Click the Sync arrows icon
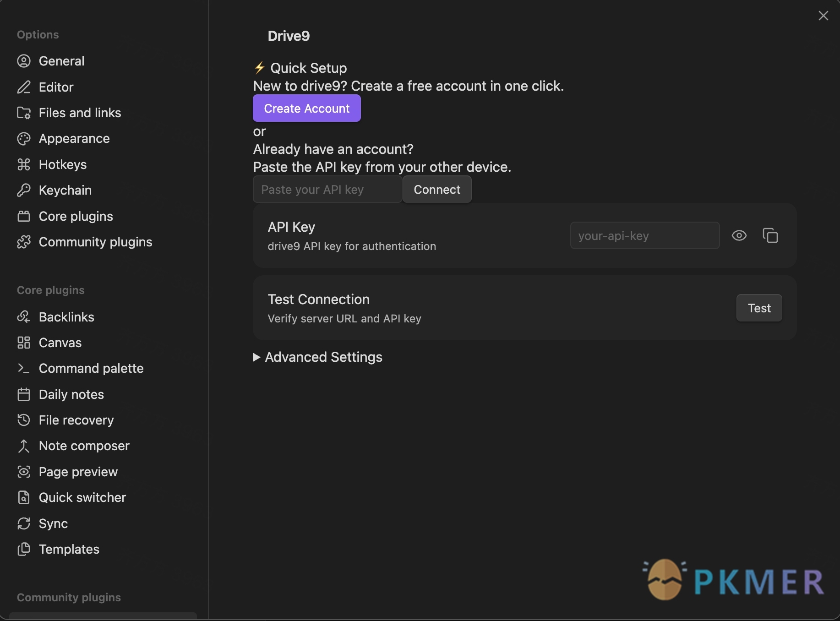840x621 pixels. pos(24,523)
